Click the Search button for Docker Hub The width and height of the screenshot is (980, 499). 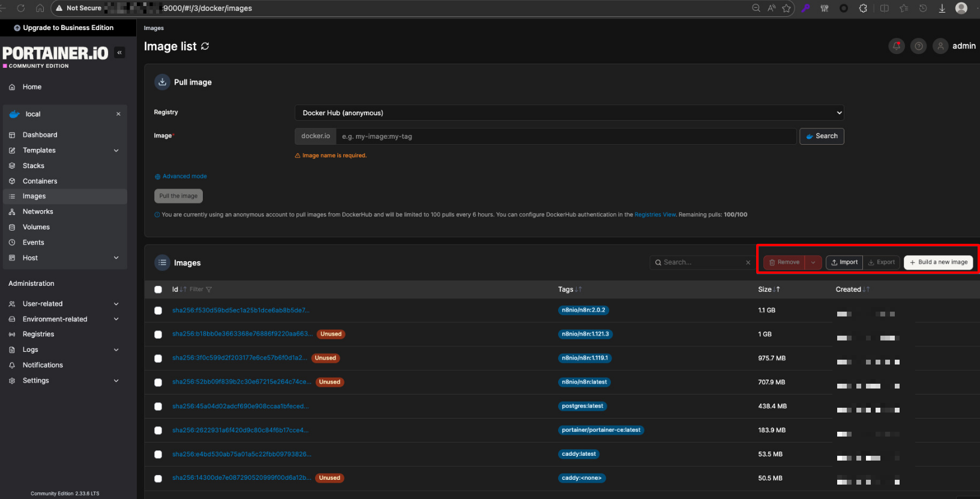tap(822, 136)
